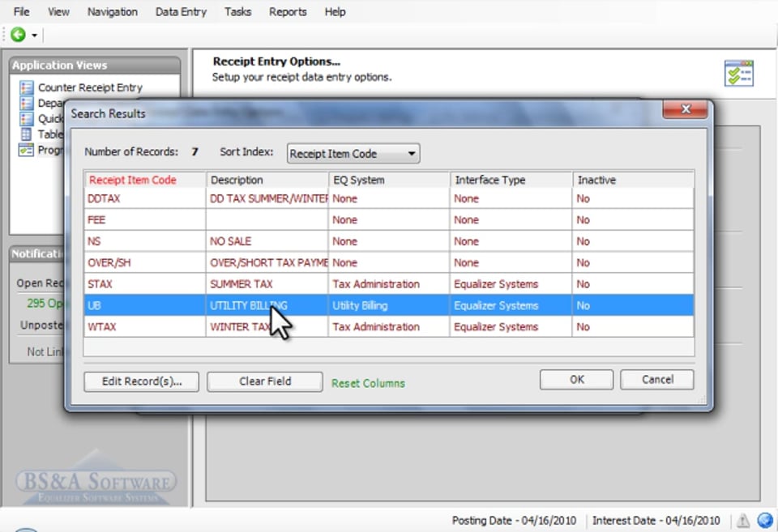Click the Receipt Entry Options checklist icon

(739, 74)
